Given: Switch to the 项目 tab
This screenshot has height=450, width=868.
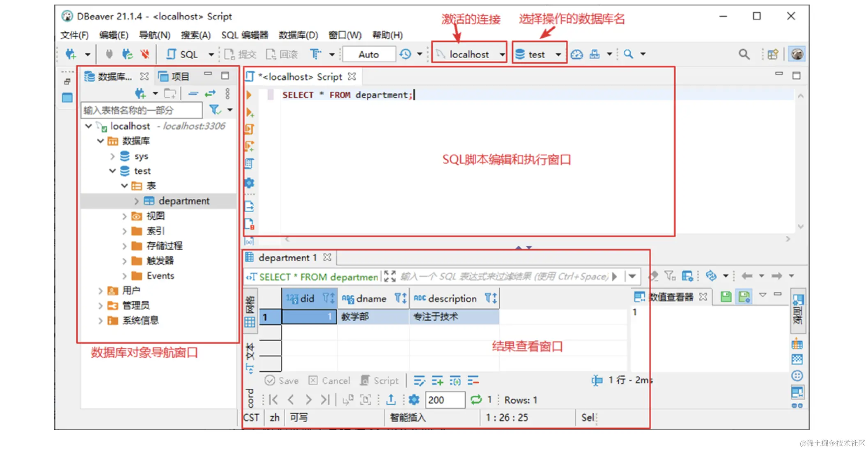Looking at the screenshot, I should [x=175, y=76].
